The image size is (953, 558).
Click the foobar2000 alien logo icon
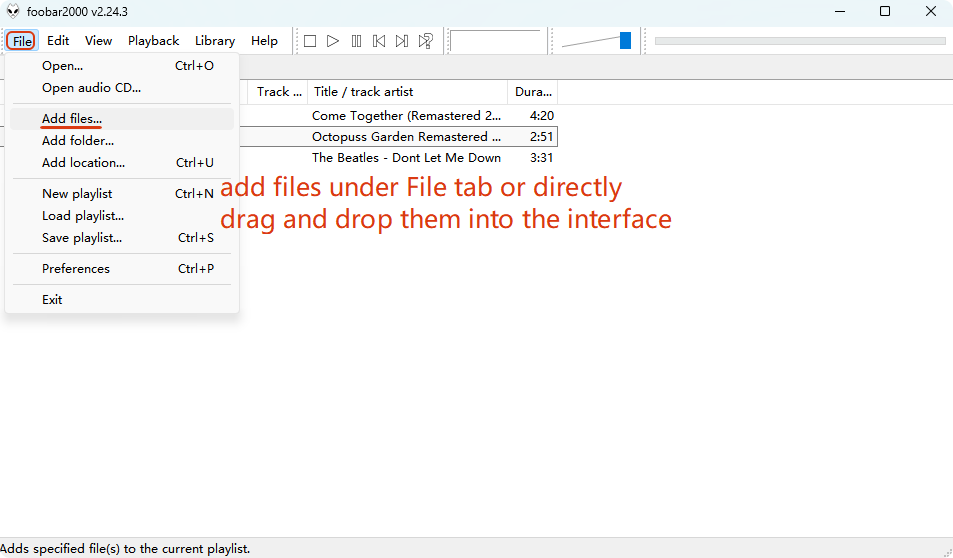click(13, 12)
